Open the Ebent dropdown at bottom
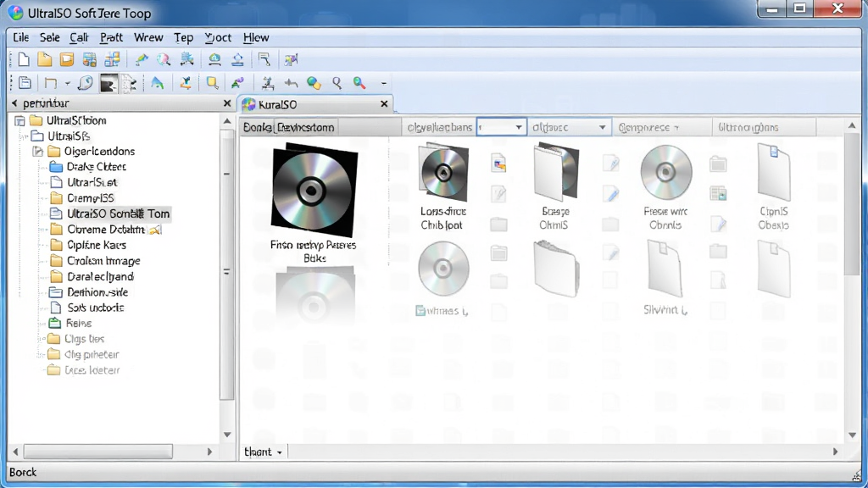The image size is (868, 488). (x=264, y=452)
